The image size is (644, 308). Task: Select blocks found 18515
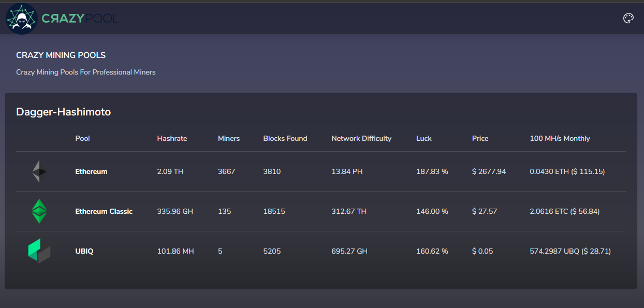[x=274, y=211]
